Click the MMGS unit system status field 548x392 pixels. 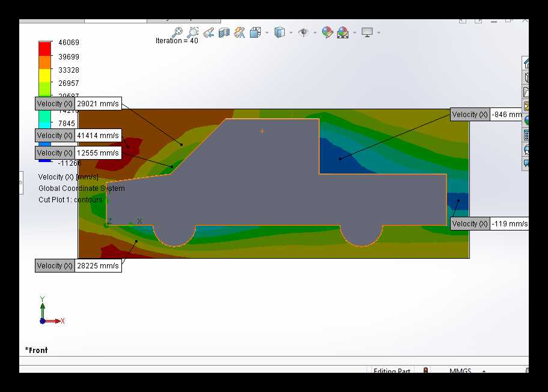[x=460, y=370]
